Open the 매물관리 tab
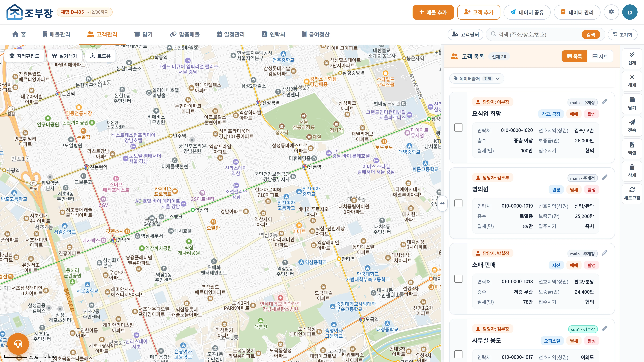 (x=56, y=34)
